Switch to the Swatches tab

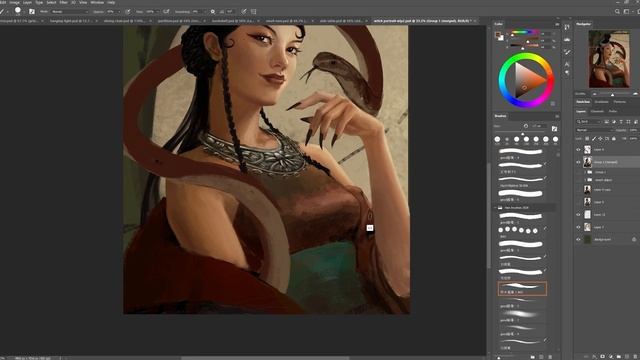(583, 102)
